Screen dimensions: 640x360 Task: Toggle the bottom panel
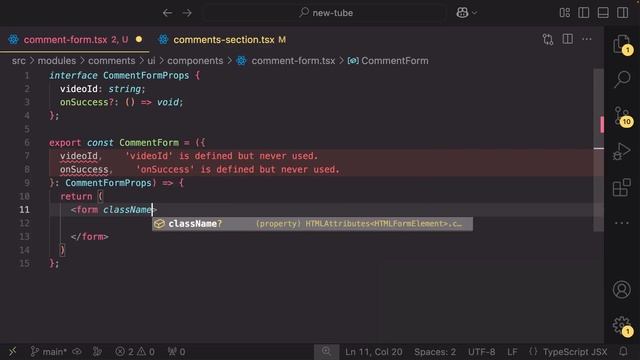[x=603, y=13]
